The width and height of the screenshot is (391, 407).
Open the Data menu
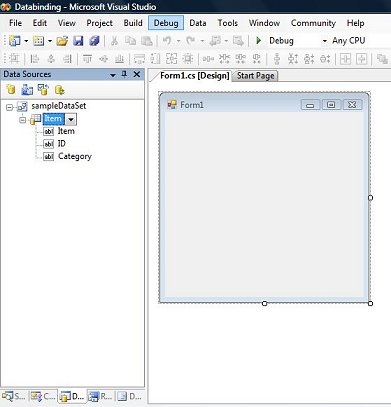coord(198,23)
